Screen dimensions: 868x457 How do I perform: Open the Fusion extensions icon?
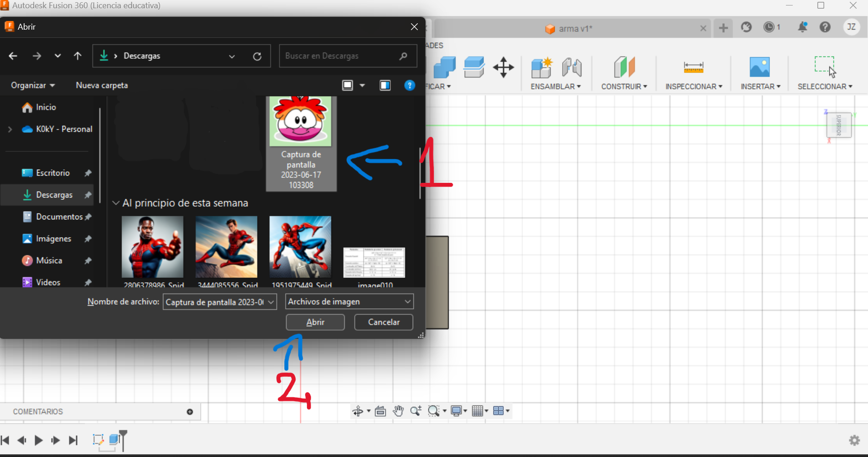[x=746, y=27]
